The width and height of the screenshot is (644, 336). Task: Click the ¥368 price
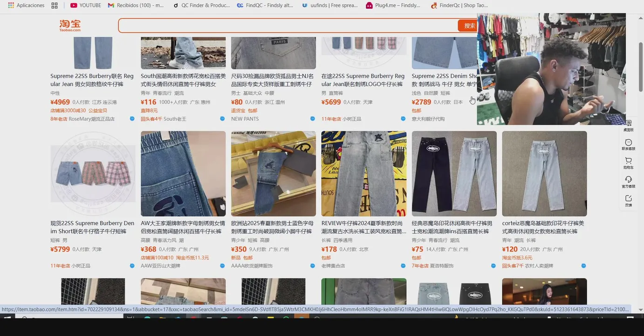pos(149,249)
